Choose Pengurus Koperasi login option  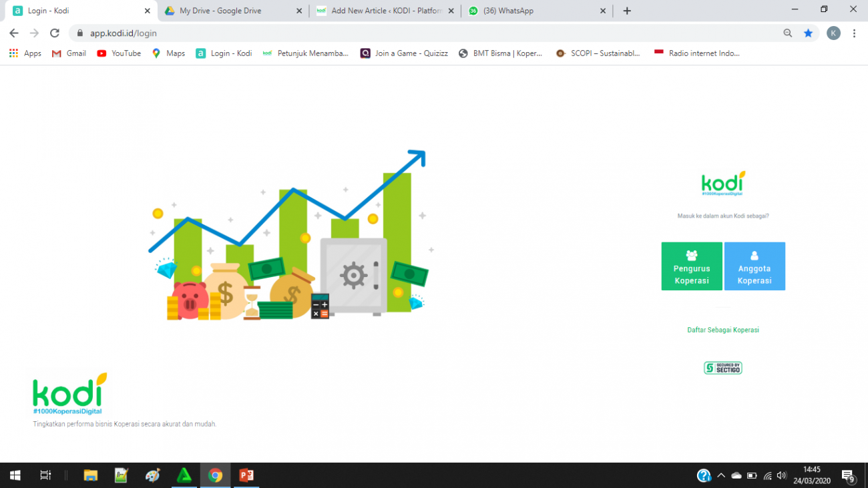(692, 266)
